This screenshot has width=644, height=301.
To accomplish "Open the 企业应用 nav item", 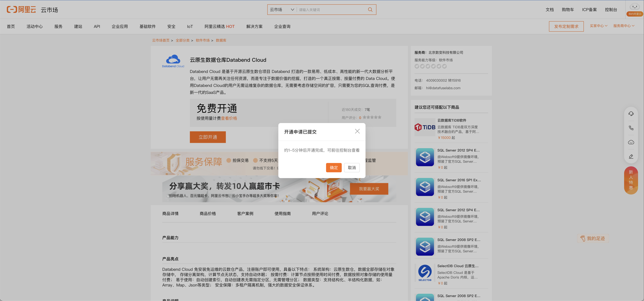I will pyautogui.click(x=120, y=26).
